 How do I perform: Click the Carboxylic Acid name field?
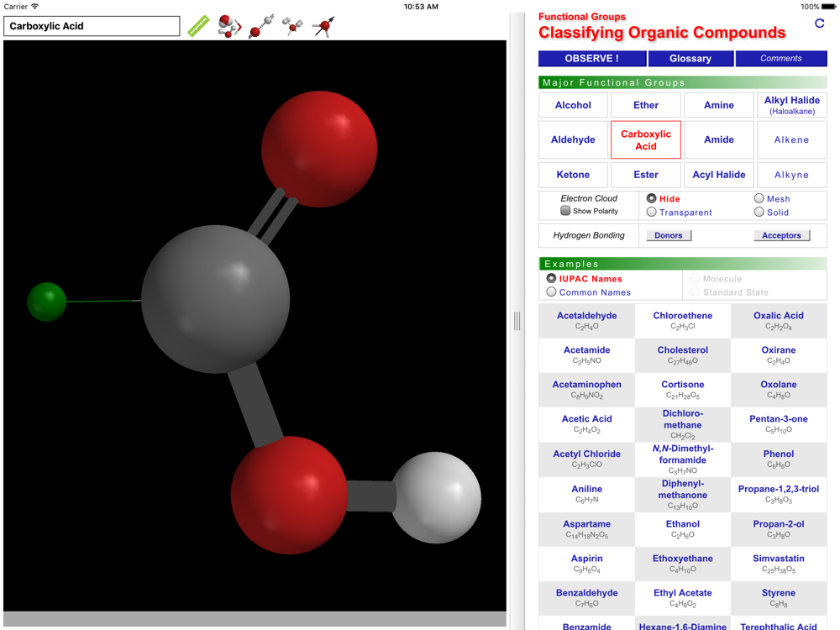tap(92, 26)
